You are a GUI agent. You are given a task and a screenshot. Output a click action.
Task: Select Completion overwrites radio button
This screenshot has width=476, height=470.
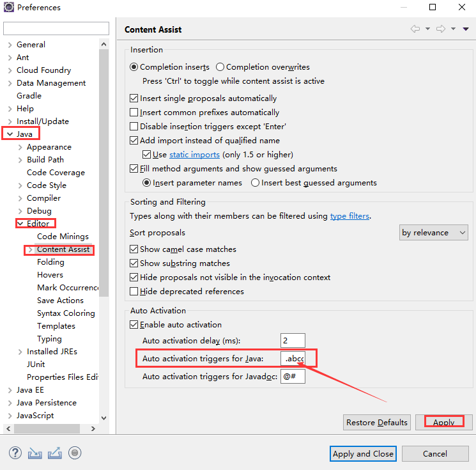pos(220,67)
